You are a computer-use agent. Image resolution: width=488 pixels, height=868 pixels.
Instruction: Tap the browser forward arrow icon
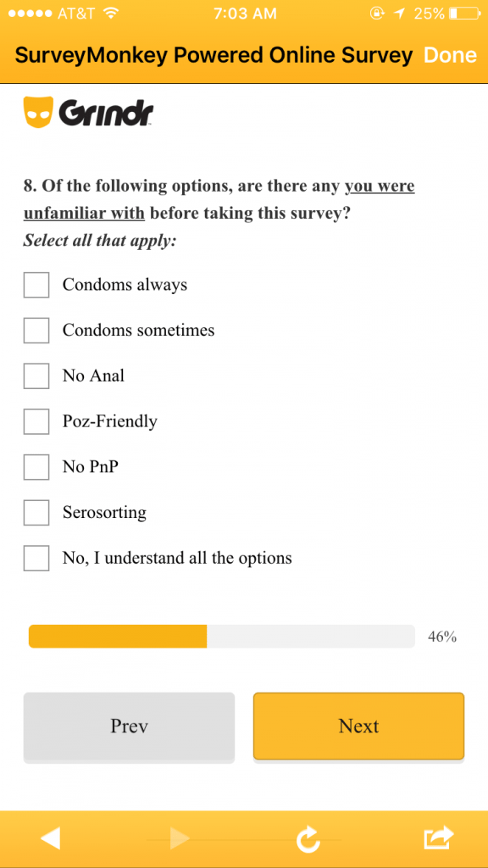180,838
